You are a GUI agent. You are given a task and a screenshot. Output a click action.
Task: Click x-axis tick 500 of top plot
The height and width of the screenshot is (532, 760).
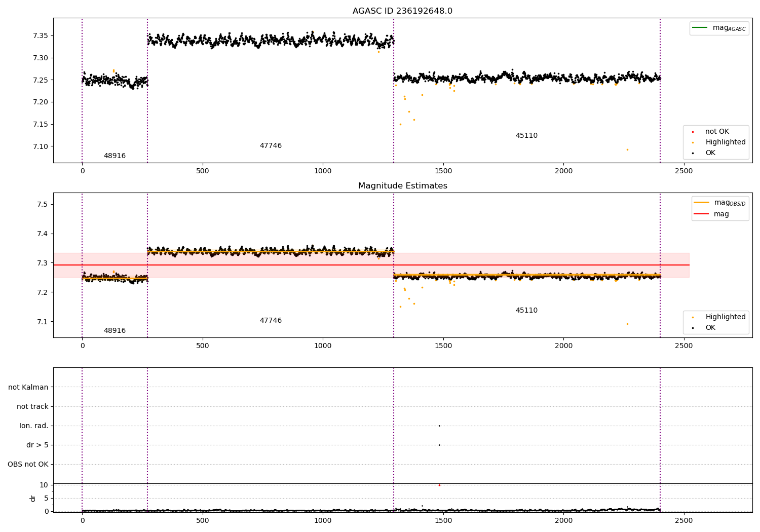tap(203, 171)
